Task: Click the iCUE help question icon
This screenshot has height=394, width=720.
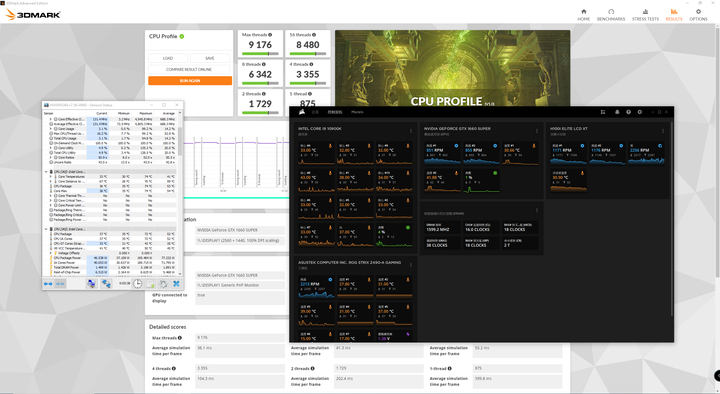Action: coord(628,112)
